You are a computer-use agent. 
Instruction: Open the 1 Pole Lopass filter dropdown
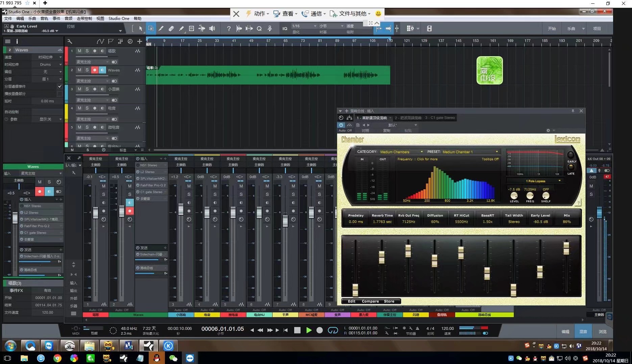pyautogui.click(x=535, y=181)
